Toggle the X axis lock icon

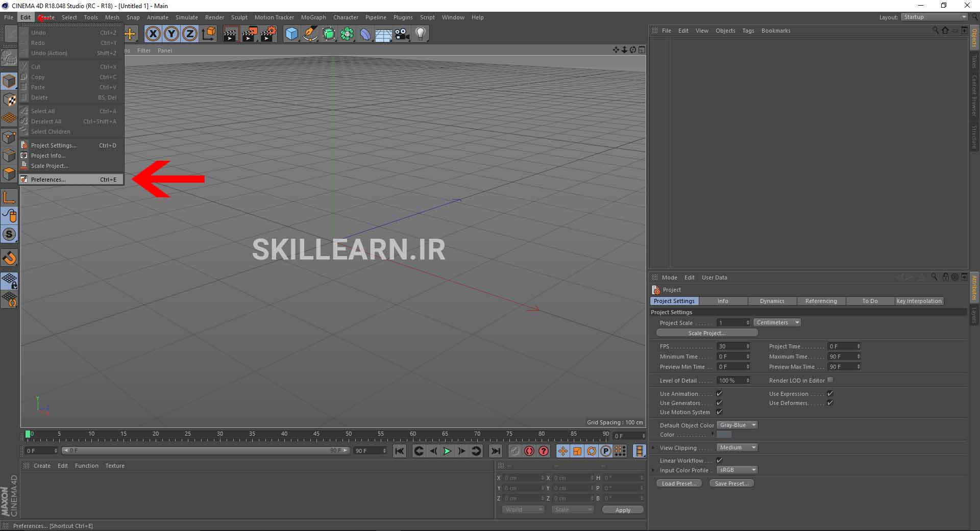coord(153,34)
